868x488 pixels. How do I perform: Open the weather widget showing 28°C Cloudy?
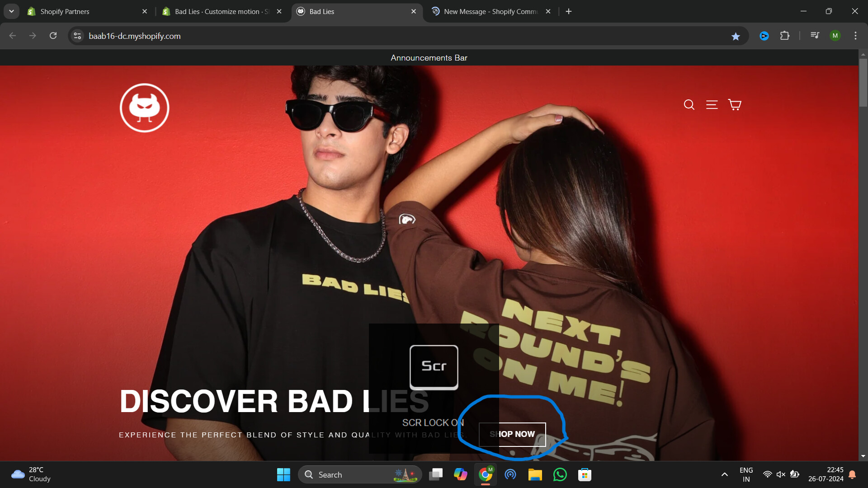click(31, 474)
